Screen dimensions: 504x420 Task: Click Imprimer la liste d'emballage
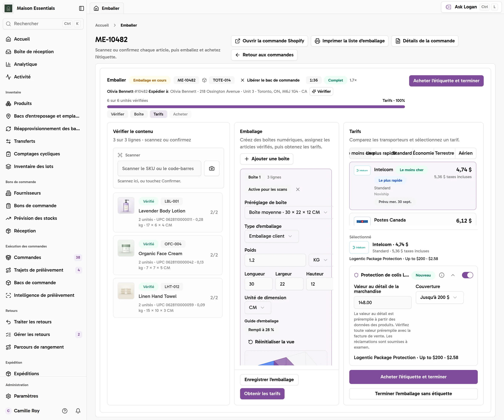349,41
